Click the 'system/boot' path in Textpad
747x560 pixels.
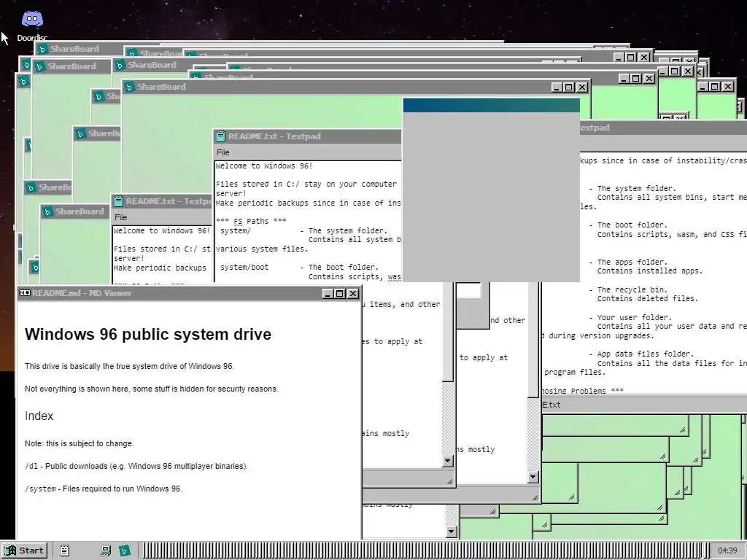[244, 267]
